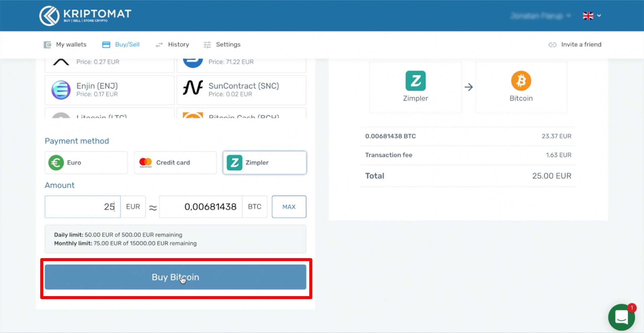Click the link icon beside Invite a friend

pyautogui.click(x=552, y=45)
